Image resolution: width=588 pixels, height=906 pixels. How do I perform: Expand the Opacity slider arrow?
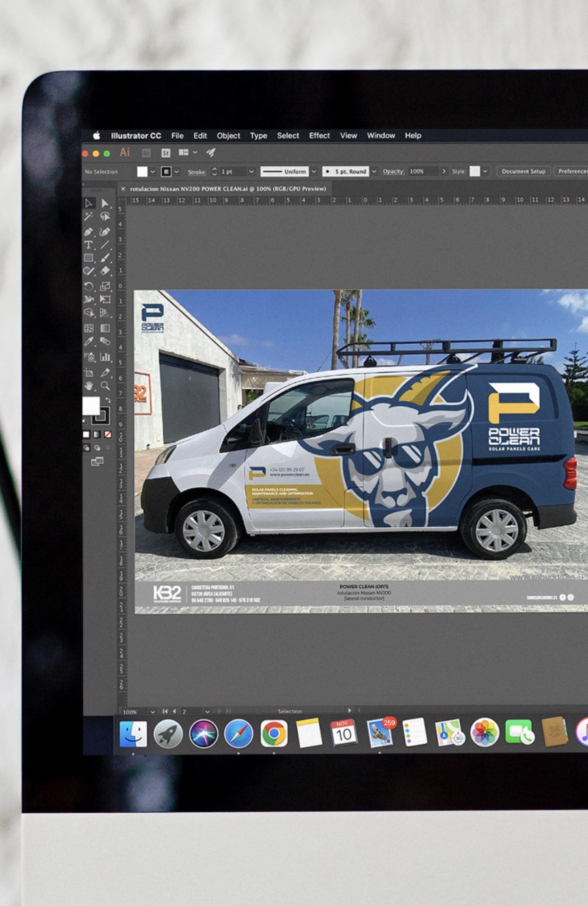pos(444,171)
